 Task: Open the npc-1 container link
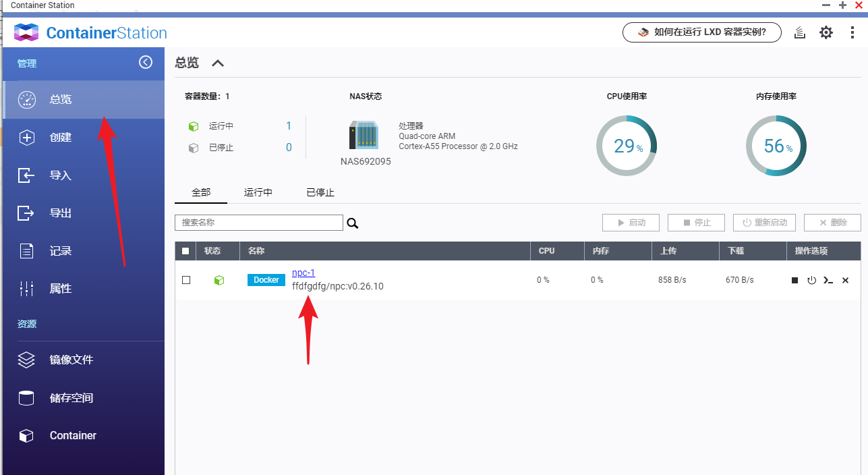click(x=303, y=273)
